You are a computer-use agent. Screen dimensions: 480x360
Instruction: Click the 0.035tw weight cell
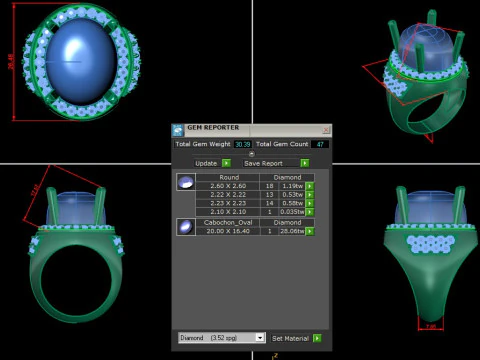[292, 212]
